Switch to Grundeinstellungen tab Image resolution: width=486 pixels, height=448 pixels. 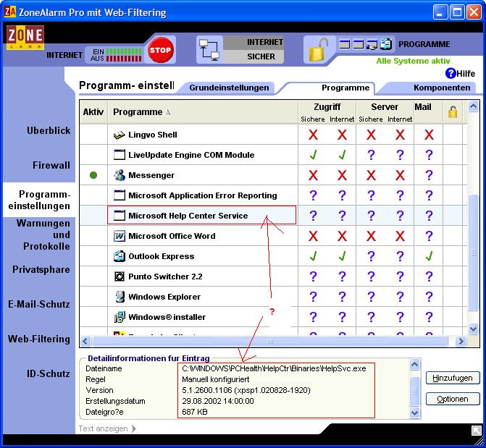coord(229,88)
